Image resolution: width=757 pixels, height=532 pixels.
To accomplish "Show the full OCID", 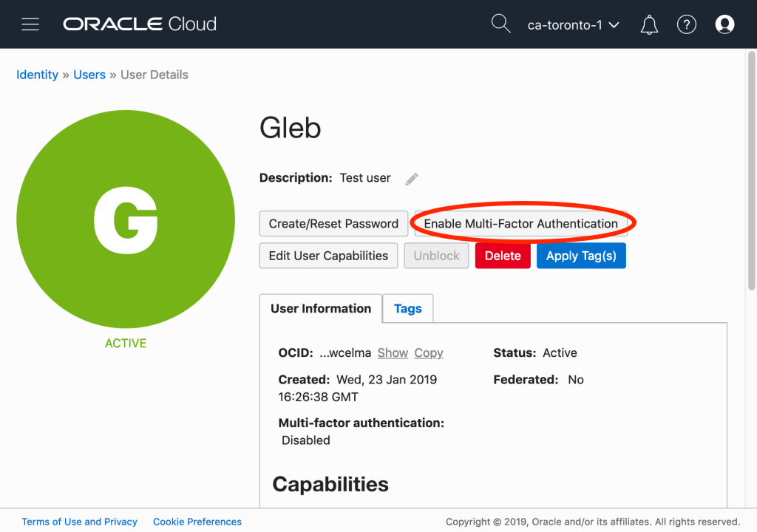I will pyautogui.click(x=393, y=353).
